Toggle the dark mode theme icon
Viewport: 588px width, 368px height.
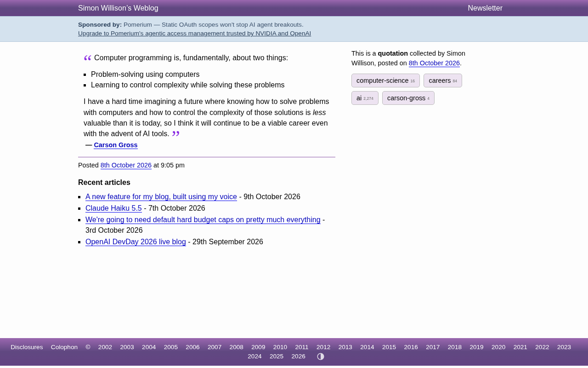click(x=321, y=356)
